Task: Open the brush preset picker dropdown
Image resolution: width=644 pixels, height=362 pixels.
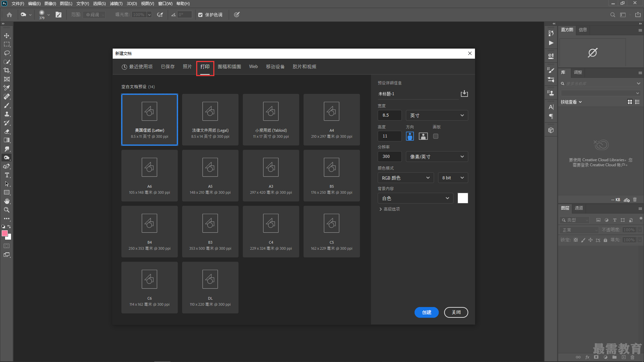Action: 49,15
